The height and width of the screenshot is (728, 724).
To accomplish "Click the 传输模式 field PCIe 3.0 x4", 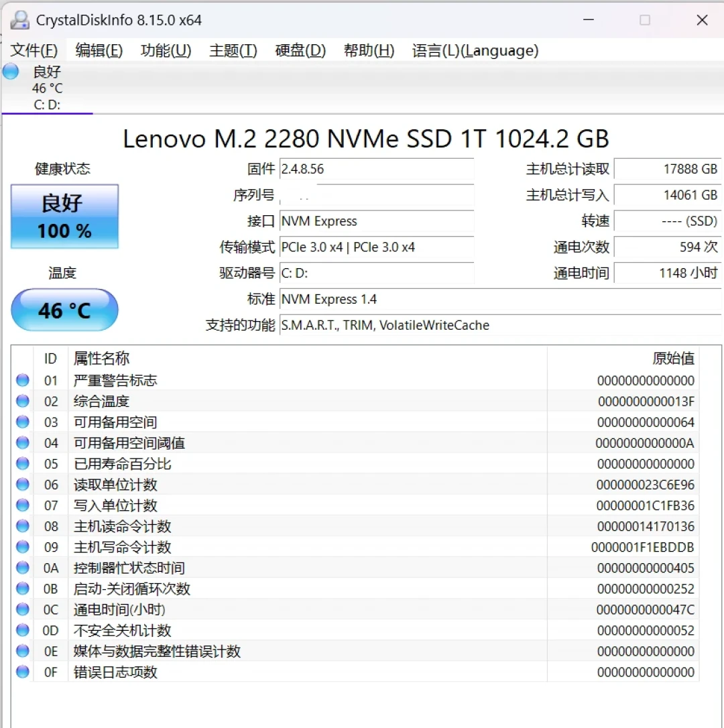I will pos(377,247).
